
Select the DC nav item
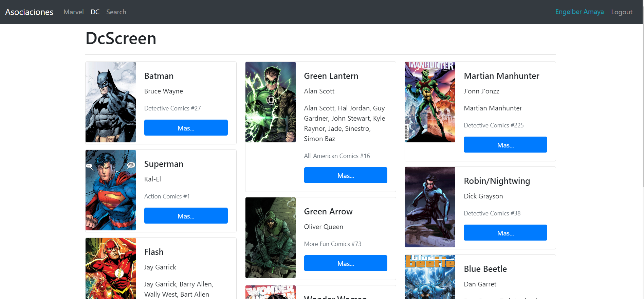95,12
